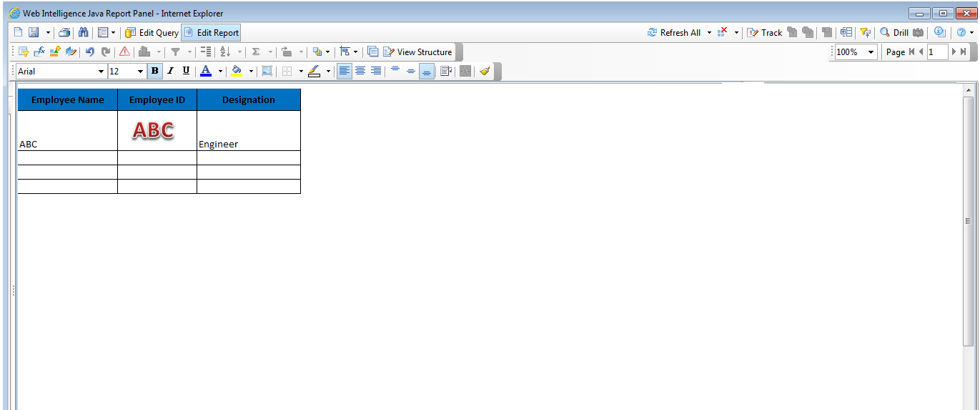This screenshot has height=410, width=980.
Task: Click the Save document icon
Action: click(x=33, y=33)
